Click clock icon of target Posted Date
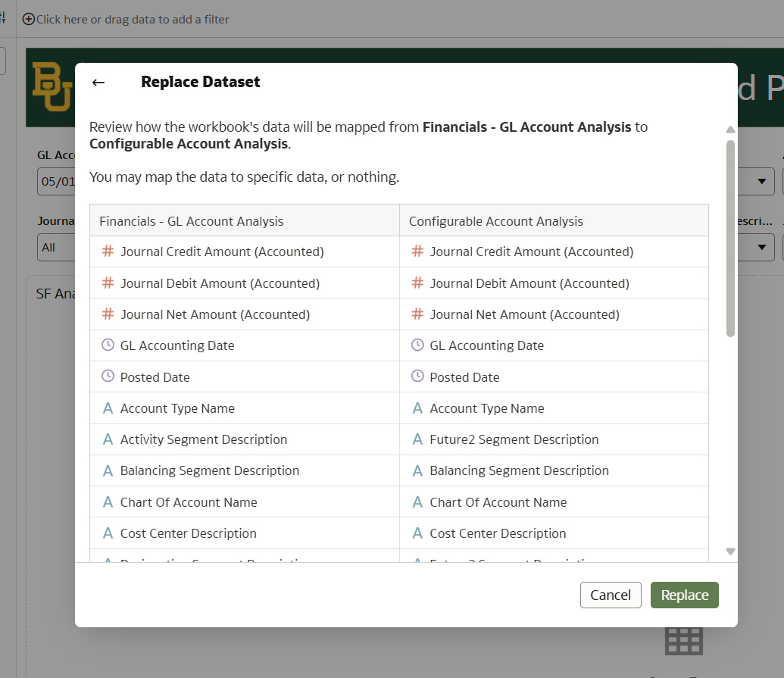784x678 pixels. pos(417,376)
